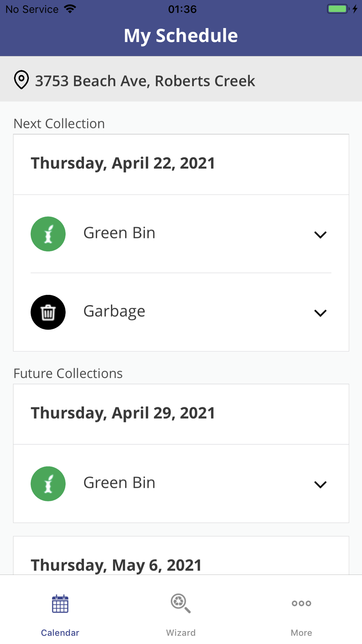Expand Green Bin details for April 29
Screen dimensions: 362x644
[320, 485]
